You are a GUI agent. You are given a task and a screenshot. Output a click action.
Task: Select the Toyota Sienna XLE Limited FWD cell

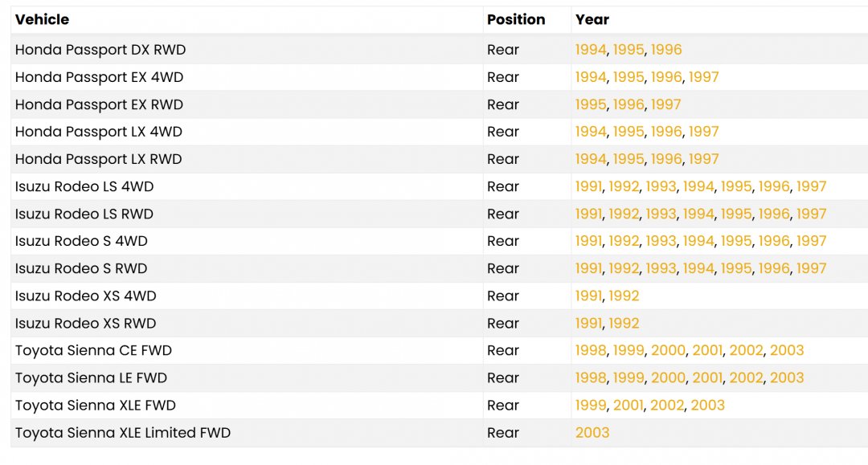[x=123, y=432]
